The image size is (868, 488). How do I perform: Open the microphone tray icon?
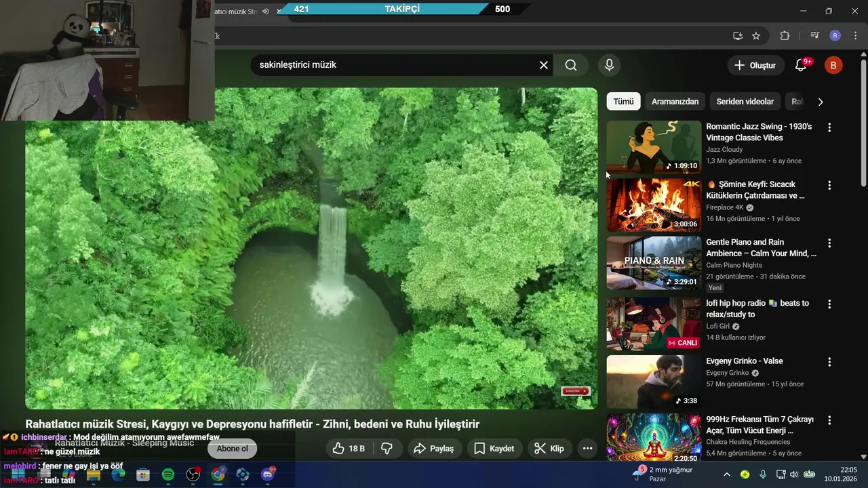(x=764, y=474)
